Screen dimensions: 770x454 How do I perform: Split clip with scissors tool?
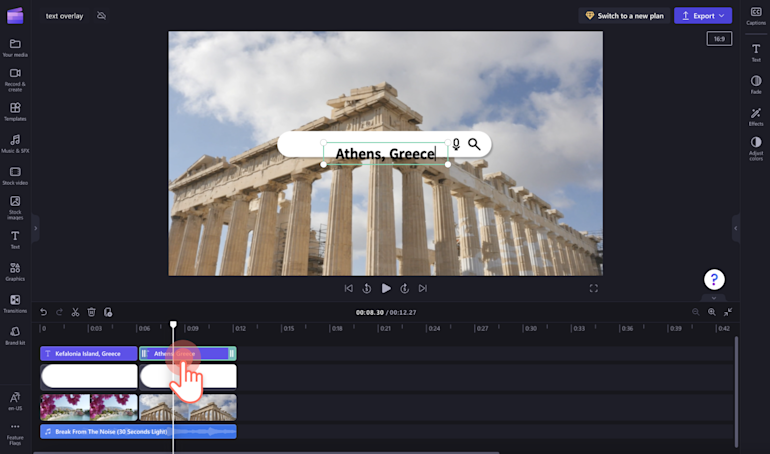tap(75, 312)
